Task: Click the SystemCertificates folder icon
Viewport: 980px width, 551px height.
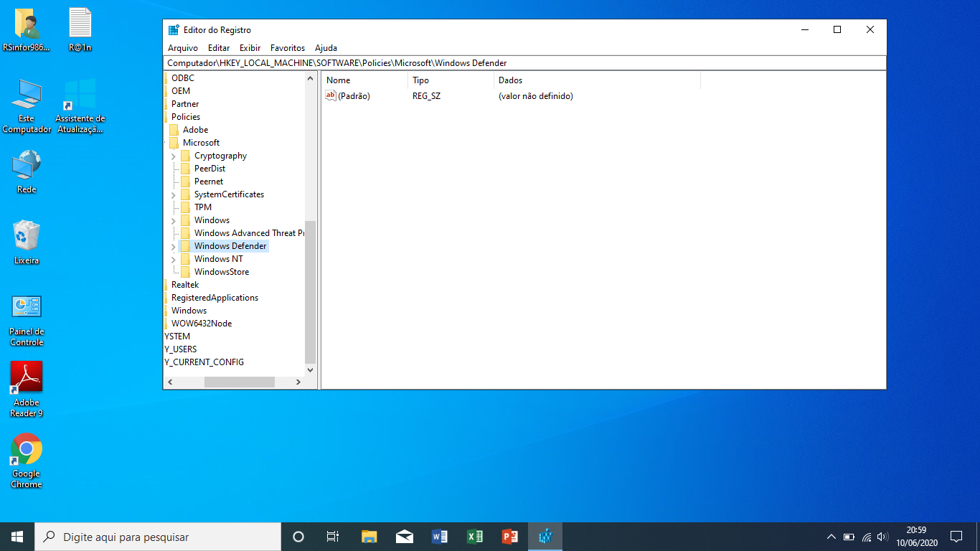Action: click(x=185, y=194)
